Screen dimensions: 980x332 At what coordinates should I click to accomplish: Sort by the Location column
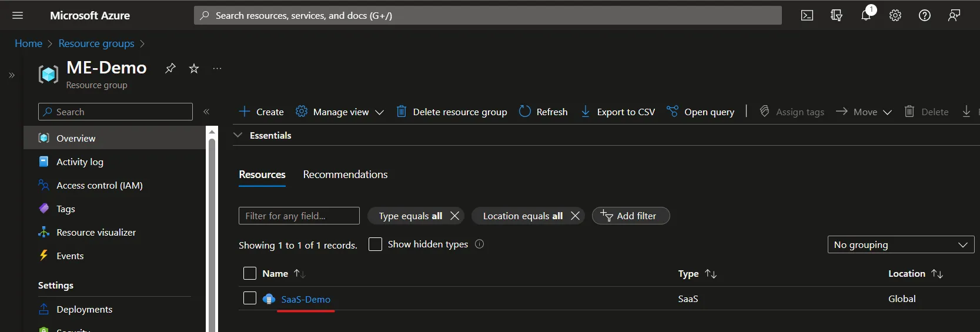(x=915, y=274)
